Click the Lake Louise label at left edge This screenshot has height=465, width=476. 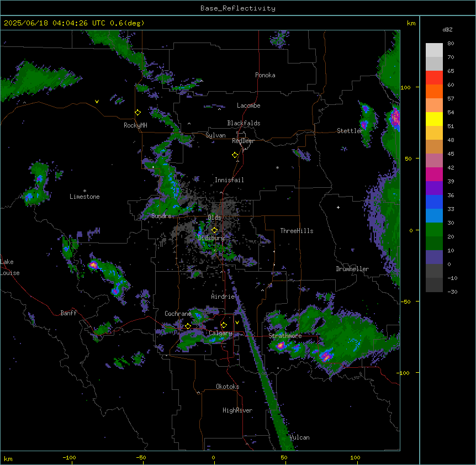10,267
